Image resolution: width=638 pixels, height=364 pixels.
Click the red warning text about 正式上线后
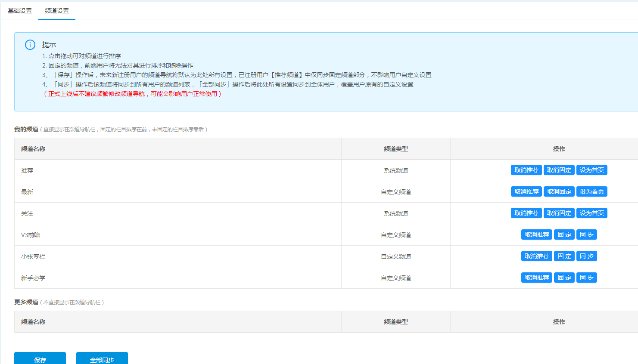click(132, 94)
